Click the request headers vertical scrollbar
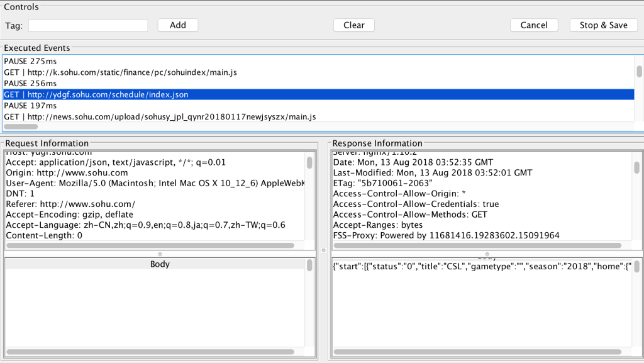 [309, 163]
